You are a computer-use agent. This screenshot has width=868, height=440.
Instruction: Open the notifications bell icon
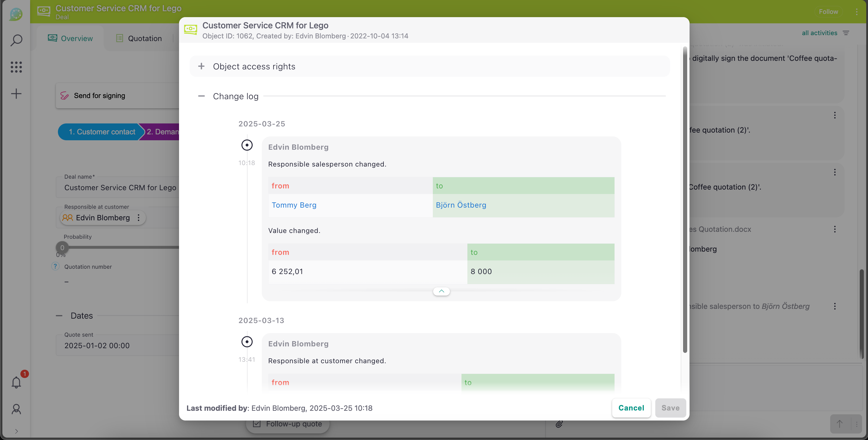[16, 382]
